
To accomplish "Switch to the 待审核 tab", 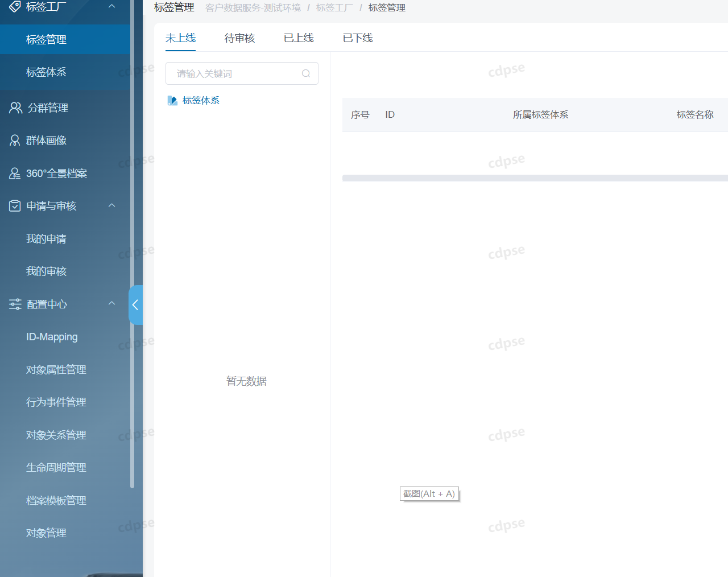I will tap(239, 38).
